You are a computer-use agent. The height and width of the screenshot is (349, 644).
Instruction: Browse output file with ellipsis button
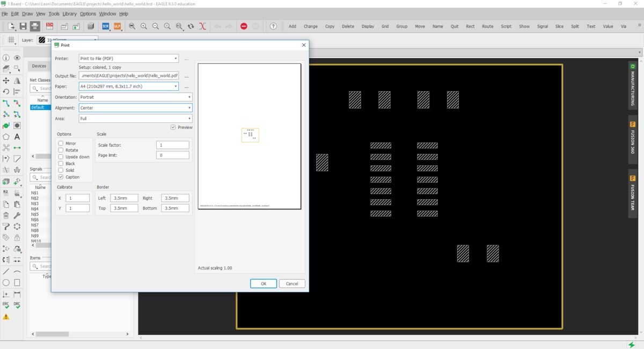(x=186, y=76)
